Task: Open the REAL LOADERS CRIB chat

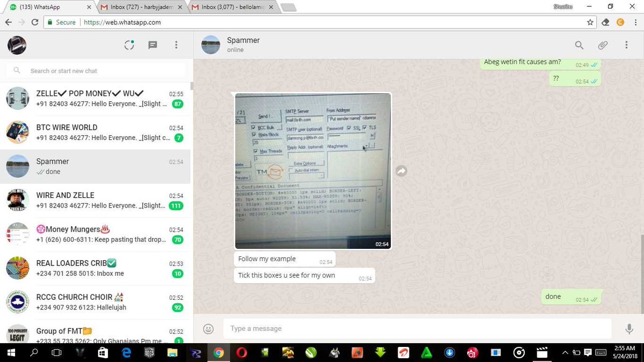Action: click(x=95, y=268)
